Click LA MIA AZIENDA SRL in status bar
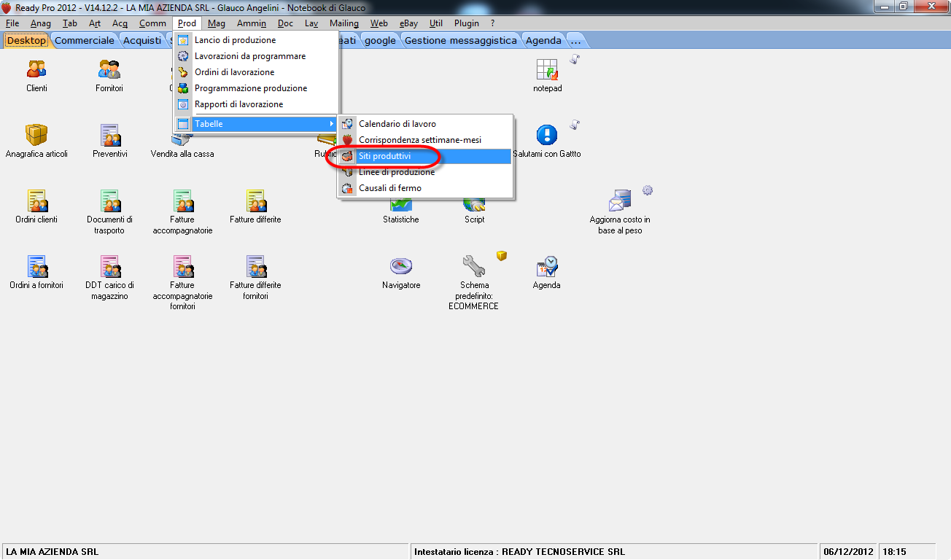This screenshot has height=560, width=951. pyautogui.click(x=53, y=552)
